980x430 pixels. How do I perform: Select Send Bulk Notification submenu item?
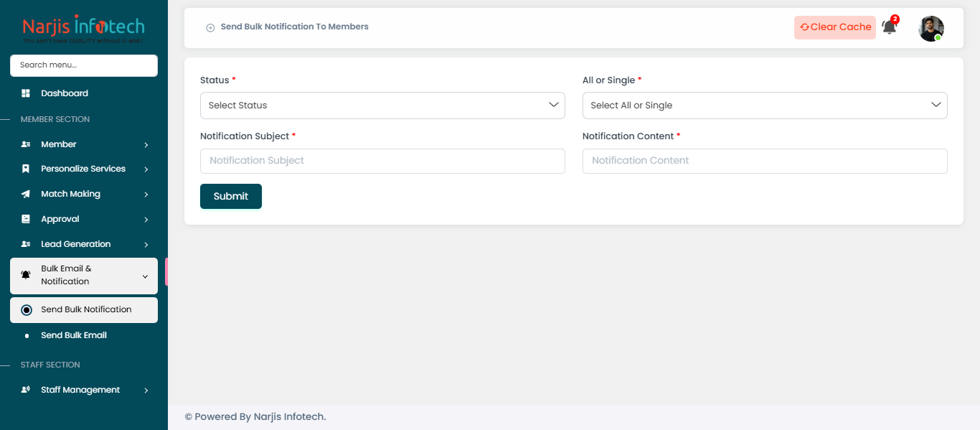coord(84,310)
